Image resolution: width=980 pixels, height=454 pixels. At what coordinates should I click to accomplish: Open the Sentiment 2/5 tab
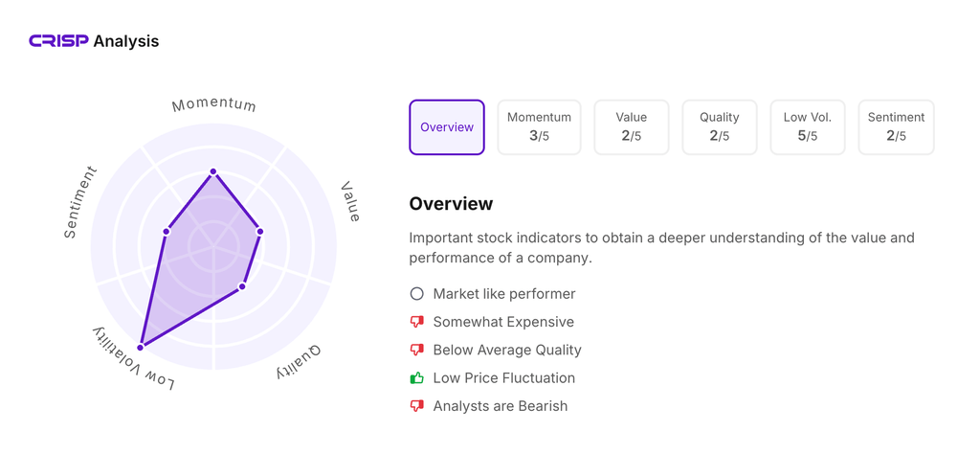click(x=896, y=127)
